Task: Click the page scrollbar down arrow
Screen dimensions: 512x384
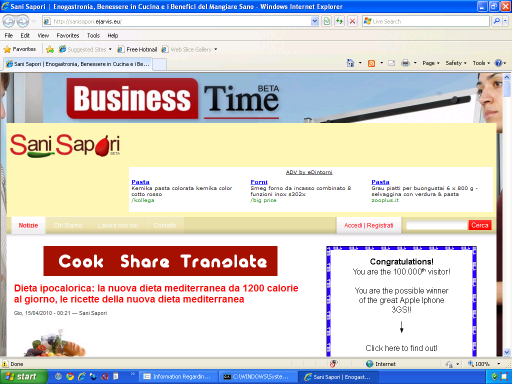Action: coord(507,352)
